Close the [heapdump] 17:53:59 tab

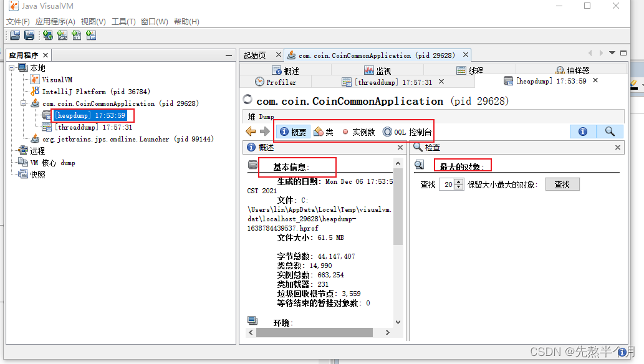click(x=595, y=80)
